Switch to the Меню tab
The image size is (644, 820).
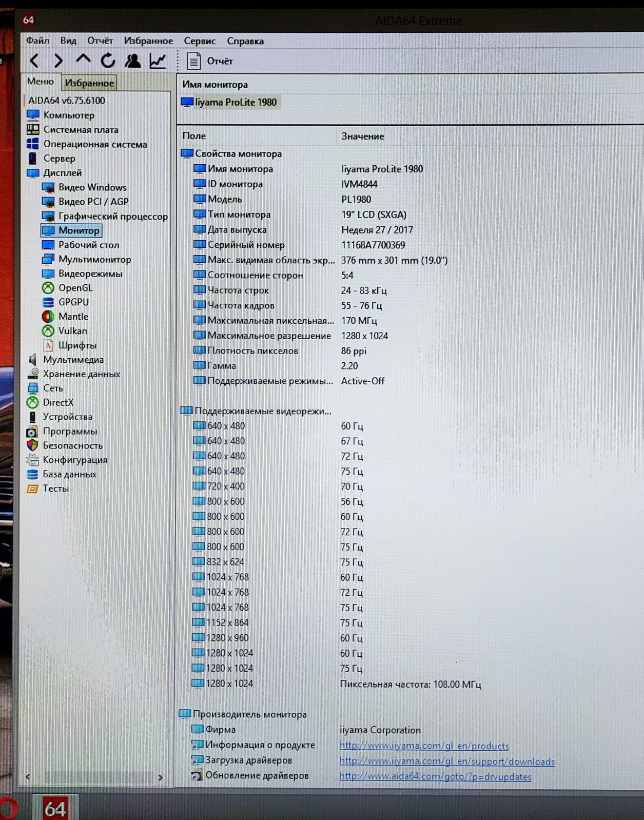click(x=40, y=82)
